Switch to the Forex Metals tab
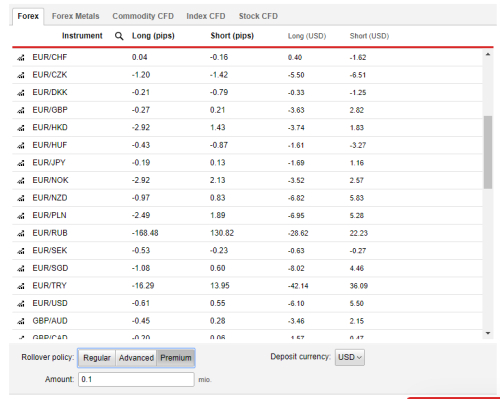The image size is (500, 399). [76, 16]
